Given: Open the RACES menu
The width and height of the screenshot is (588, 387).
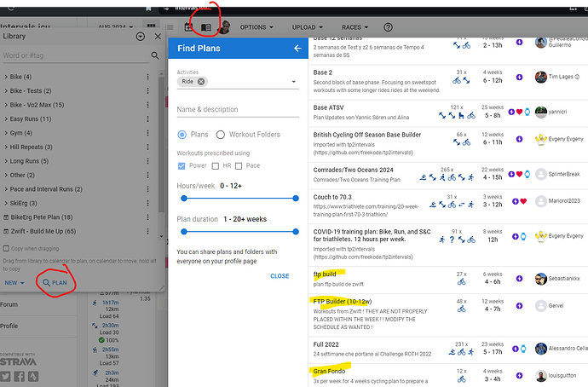Looking at the screenshot, I should tap(355, 27).
